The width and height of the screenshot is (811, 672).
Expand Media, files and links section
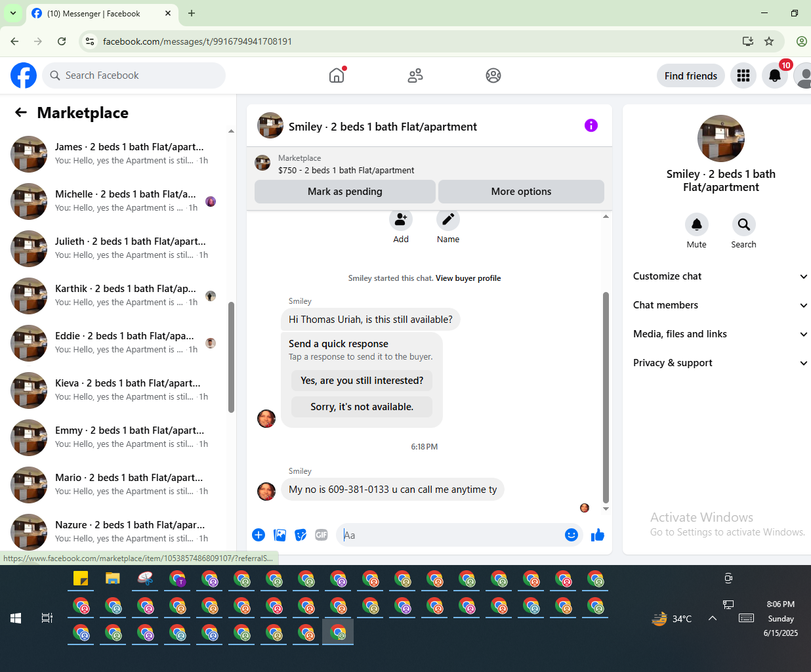720,334
